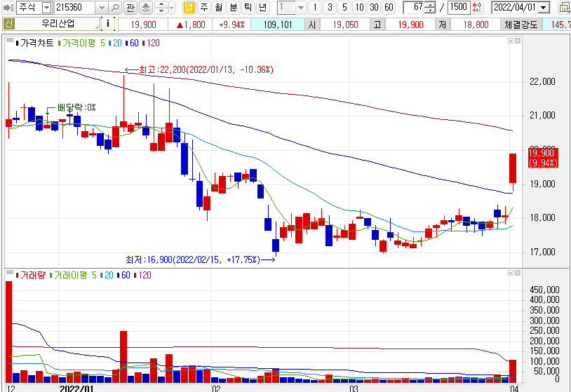Click the price chart panel maximize icon

click(x=511, y=41)
